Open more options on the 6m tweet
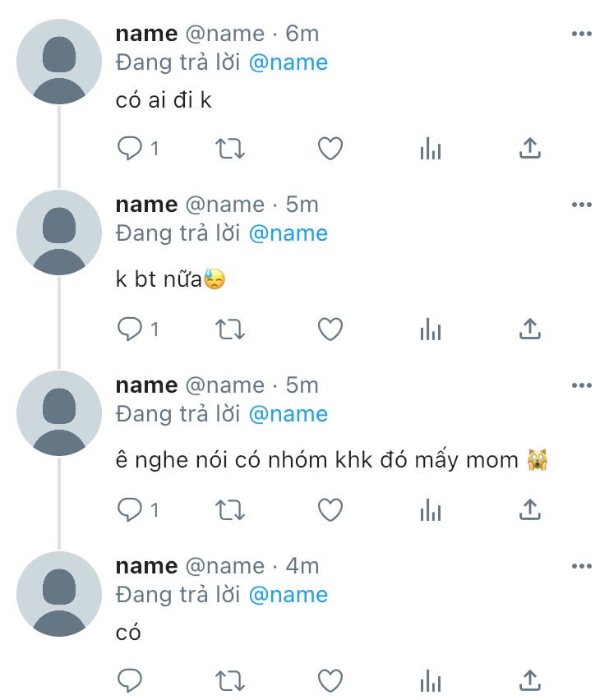The height and width of the screenshot is (700, 609). [581, 34]
